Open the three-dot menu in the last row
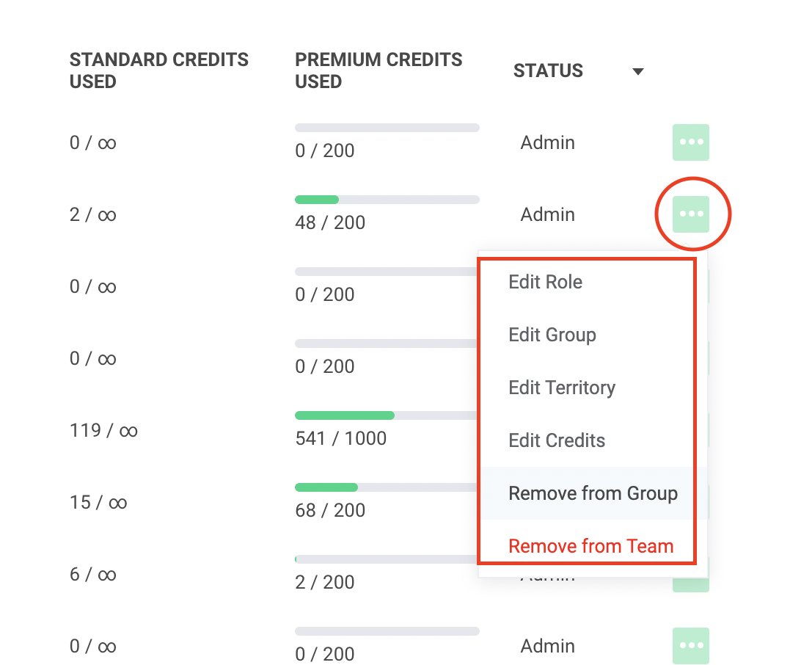The image size is (812, 665). [x=690, y=646]
